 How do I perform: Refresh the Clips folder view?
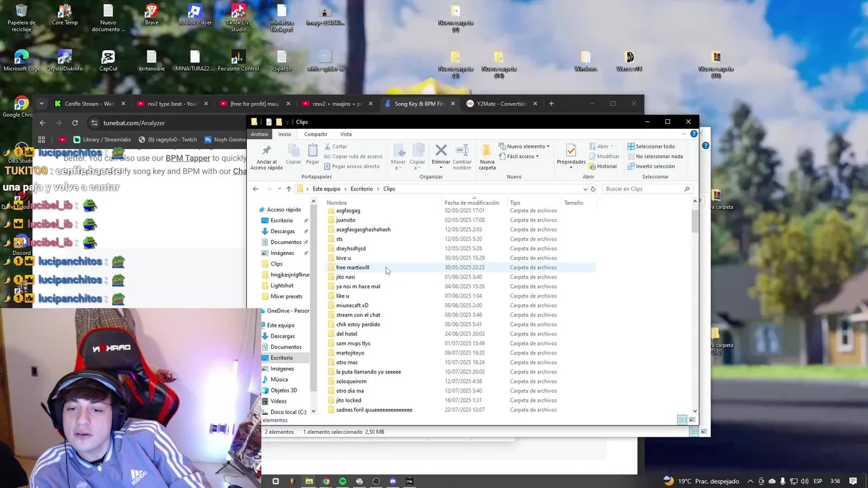[x=593, y=189]
